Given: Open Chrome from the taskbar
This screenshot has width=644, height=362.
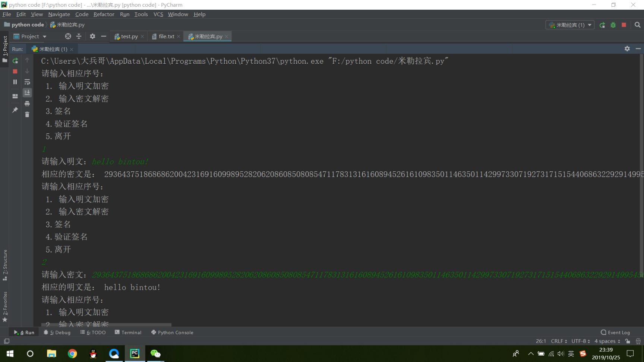Looking at the screenshot, I should point(72,353).
